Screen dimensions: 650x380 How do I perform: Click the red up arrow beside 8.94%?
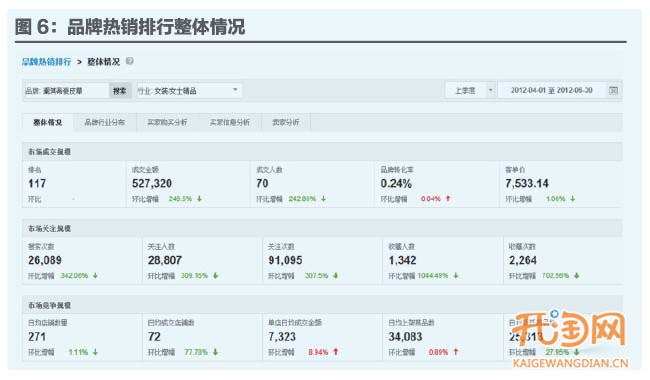tap(335, 352)
